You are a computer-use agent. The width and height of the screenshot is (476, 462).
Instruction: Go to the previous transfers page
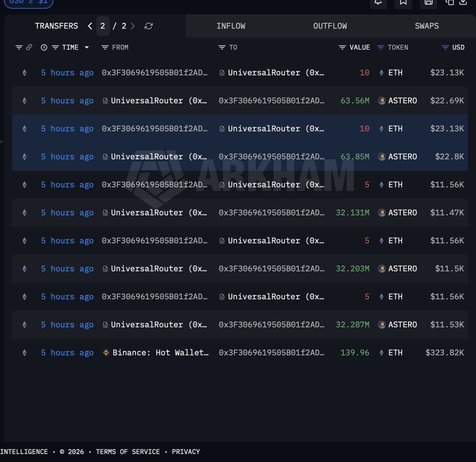click(90, 26)
